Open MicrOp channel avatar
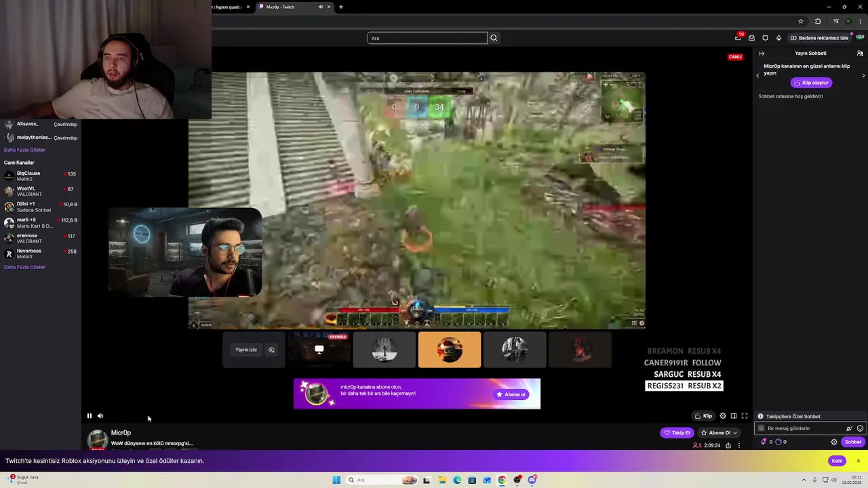This screenshot has width=868, height=488. point(98,439)
